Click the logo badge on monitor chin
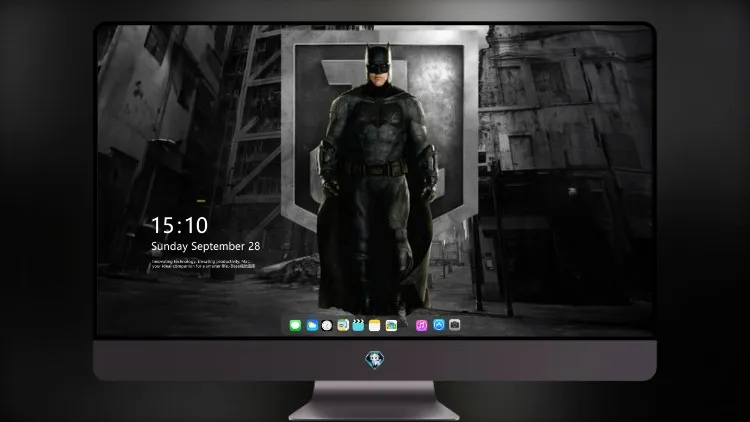This screenshot has width=750, height=422. pos(375,360)
